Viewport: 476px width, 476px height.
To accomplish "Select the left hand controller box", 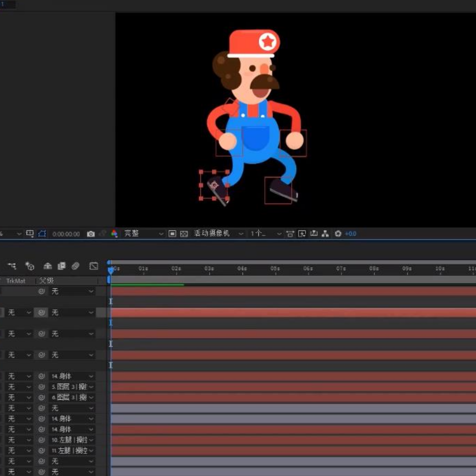I will click(229, 142).
